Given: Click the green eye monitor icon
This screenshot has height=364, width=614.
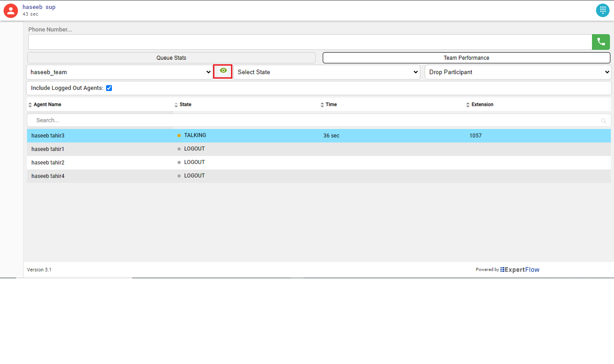Looking at the screenshot, I should click(223, 71).
